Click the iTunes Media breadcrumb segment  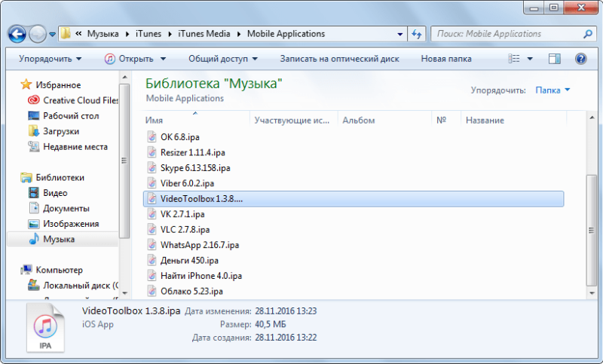coord(204,34)
